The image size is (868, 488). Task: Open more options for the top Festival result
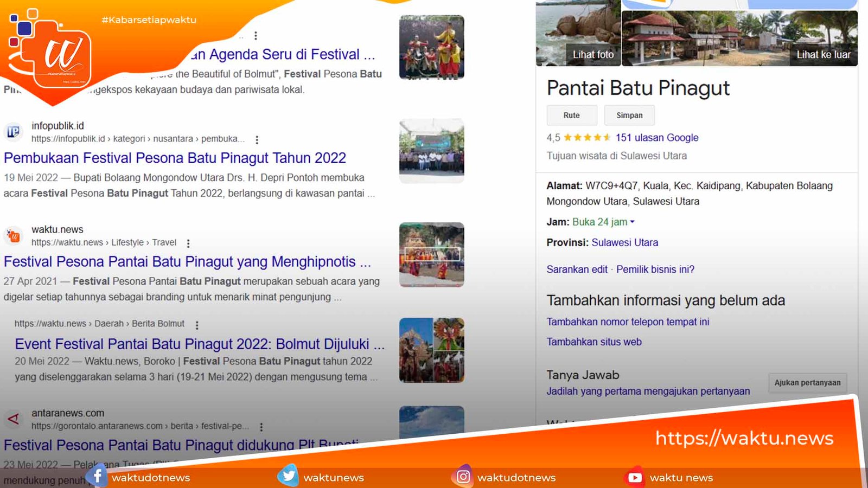tap(256, 36)
